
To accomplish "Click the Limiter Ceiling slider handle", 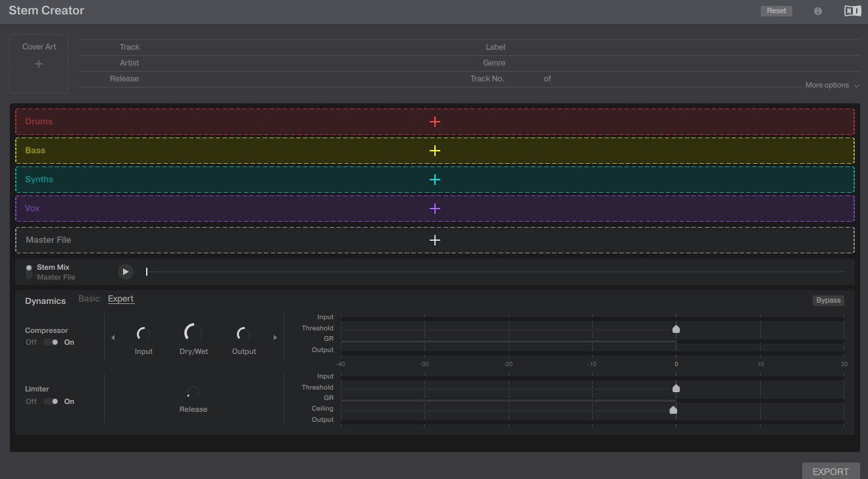I will (673, 410).
